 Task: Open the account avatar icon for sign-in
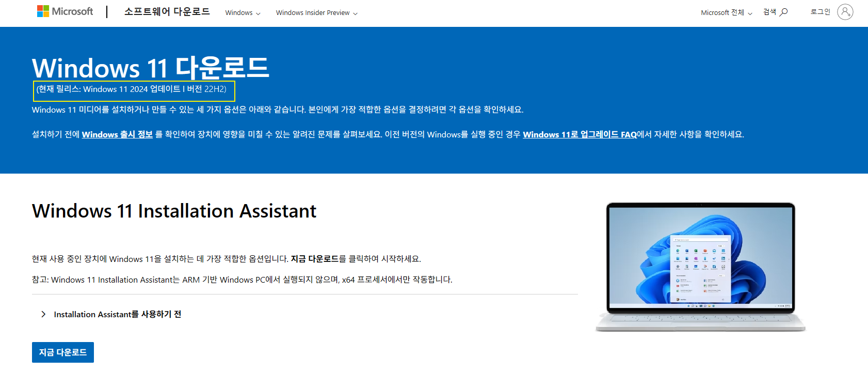click(845, 12)
